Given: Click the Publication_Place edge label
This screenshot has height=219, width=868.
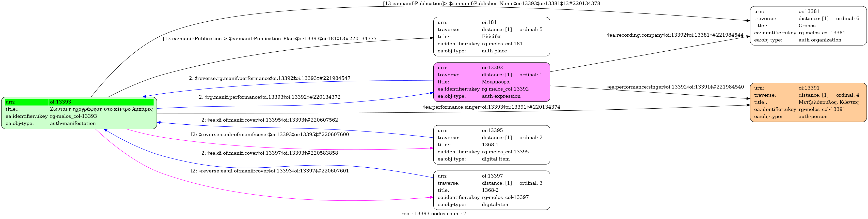Looking at the screenshot, I should click(270, 39).
